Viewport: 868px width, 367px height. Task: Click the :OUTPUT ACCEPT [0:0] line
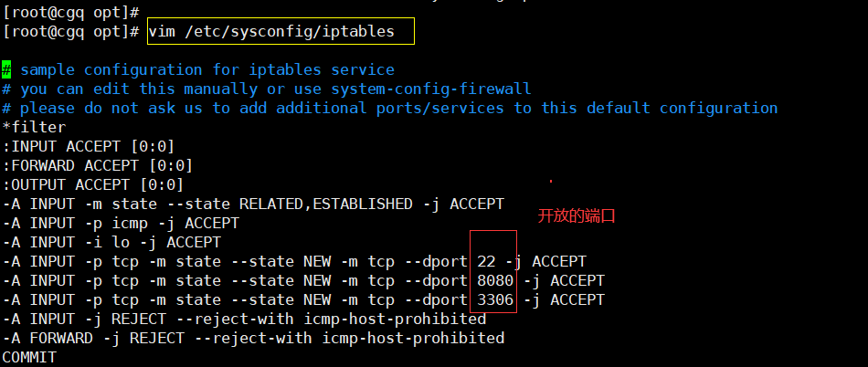pos(93,185)
